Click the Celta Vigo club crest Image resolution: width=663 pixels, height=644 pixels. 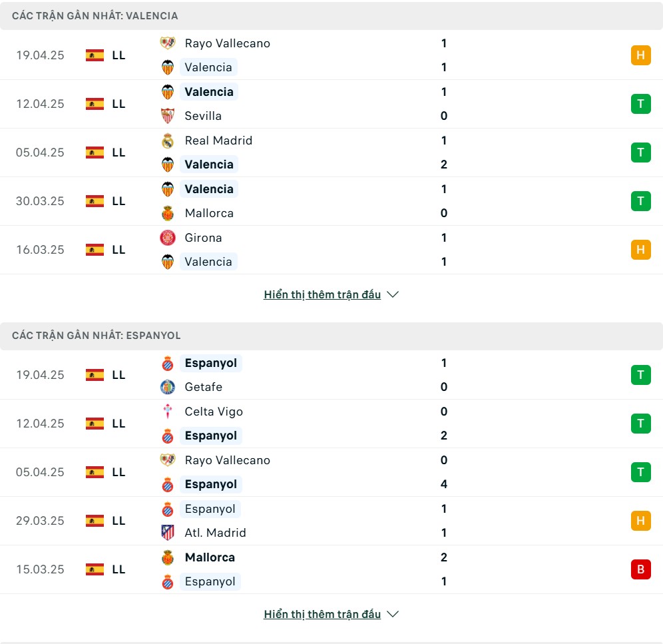tap(168, 412)
